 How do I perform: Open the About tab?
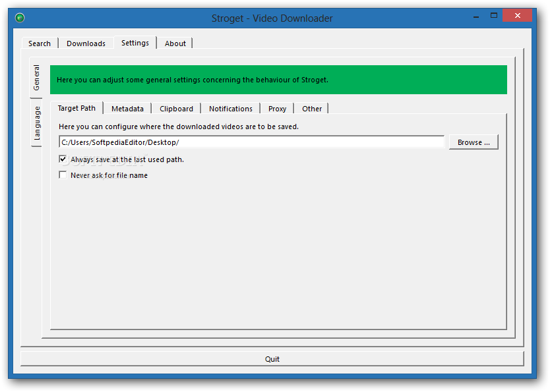pos(175,43)
